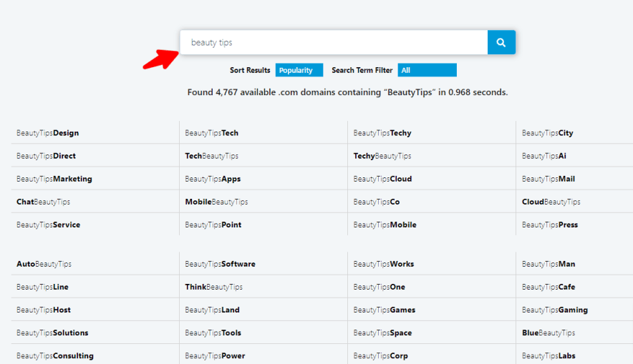View ThinkBeautyTips domain
The height and width of the screenshot is (364, 633).
[214, 287]
